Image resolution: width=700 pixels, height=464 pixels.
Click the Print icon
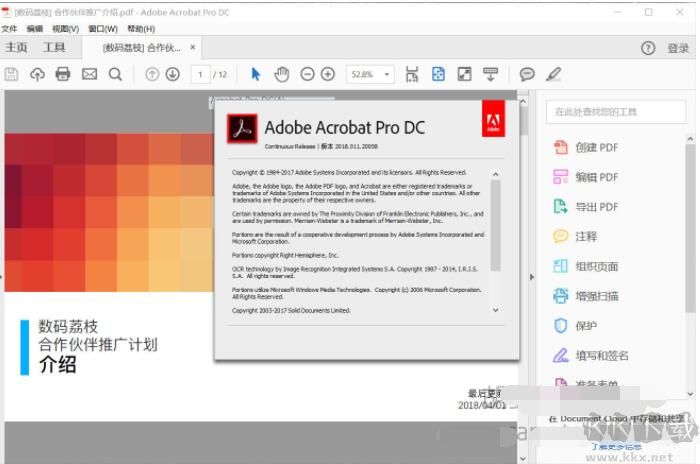(62, 74)
